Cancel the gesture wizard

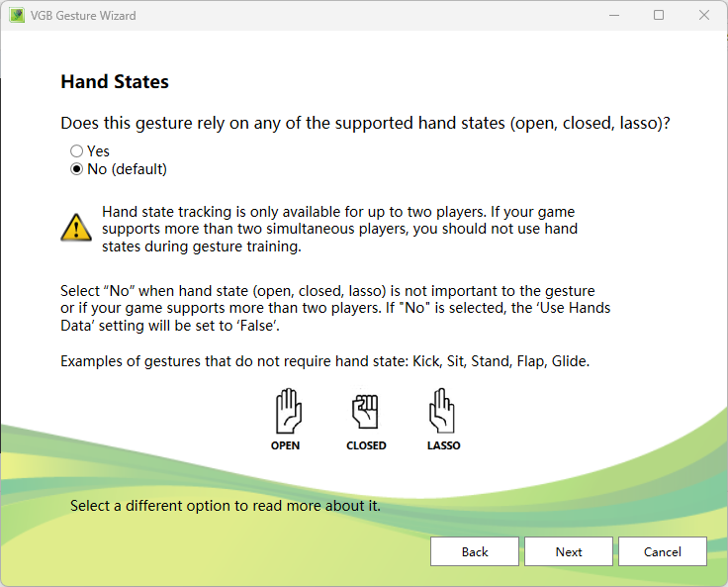663,551
